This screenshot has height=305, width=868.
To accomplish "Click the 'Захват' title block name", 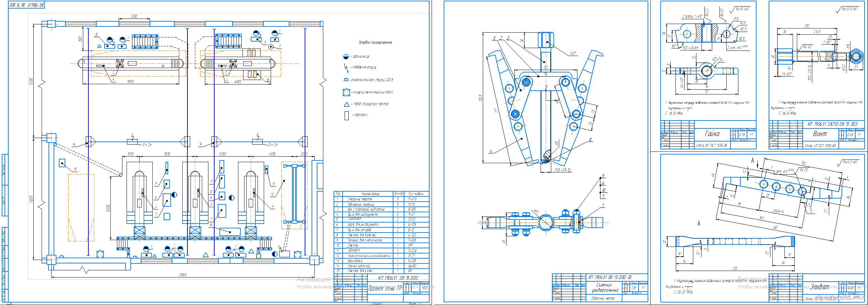I will 820,287.
